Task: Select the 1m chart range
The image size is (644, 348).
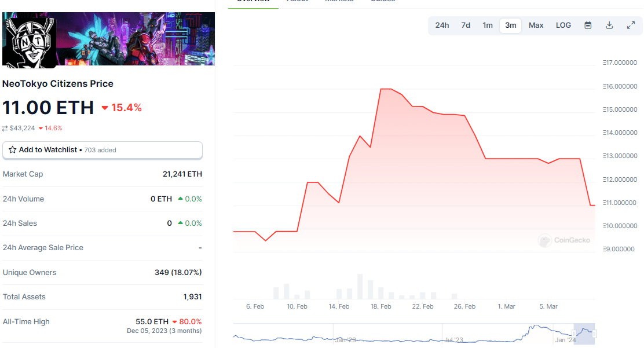Action: click(488, 25)
